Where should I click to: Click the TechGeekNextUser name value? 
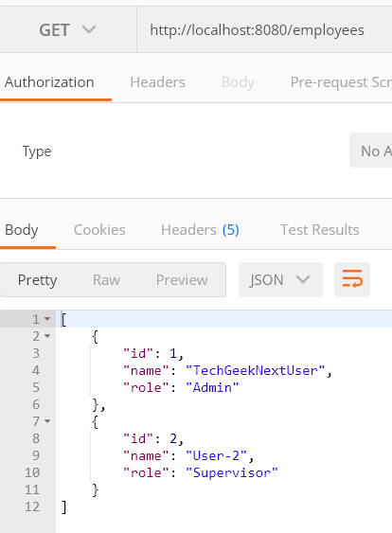(x=256, y=370)
